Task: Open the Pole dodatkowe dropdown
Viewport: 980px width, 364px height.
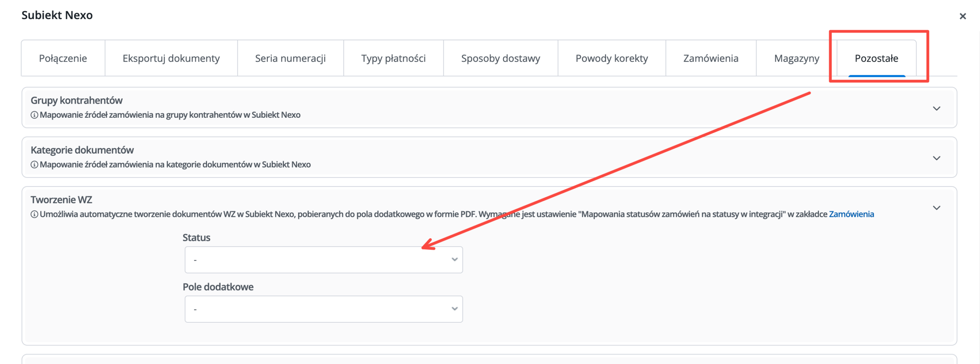Action: tap(323, 309)
